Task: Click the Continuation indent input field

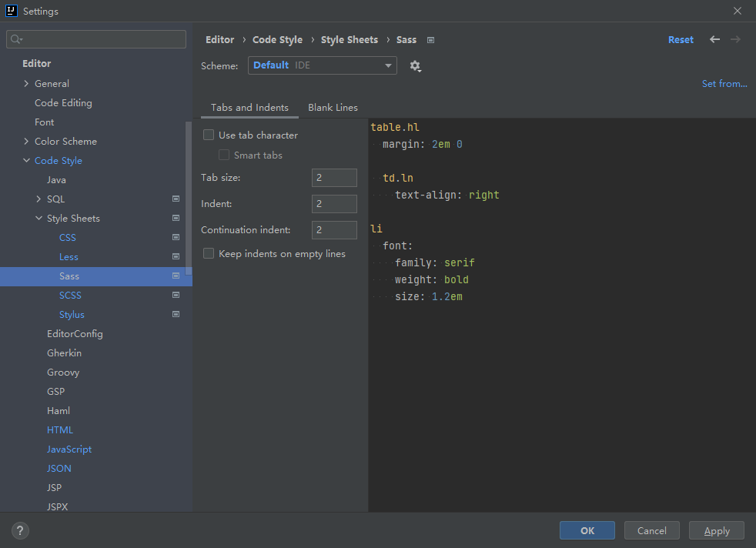Action: click(x=334, y=230)
